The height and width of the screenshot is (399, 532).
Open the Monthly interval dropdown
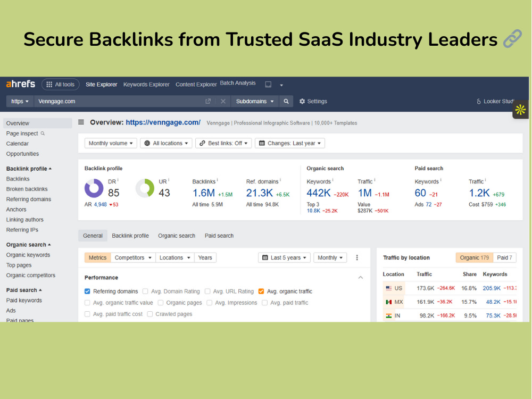coord(330,258)
